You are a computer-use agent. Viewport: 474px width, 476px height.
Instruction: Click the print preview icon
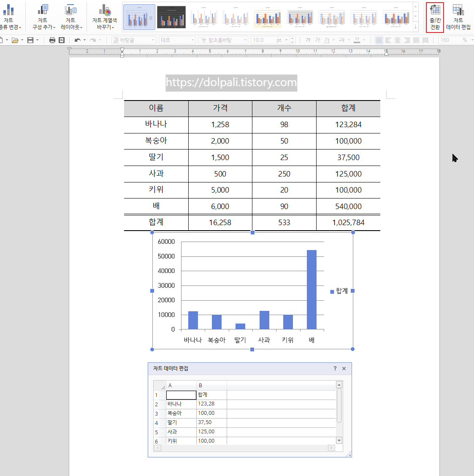click(62, 40)
